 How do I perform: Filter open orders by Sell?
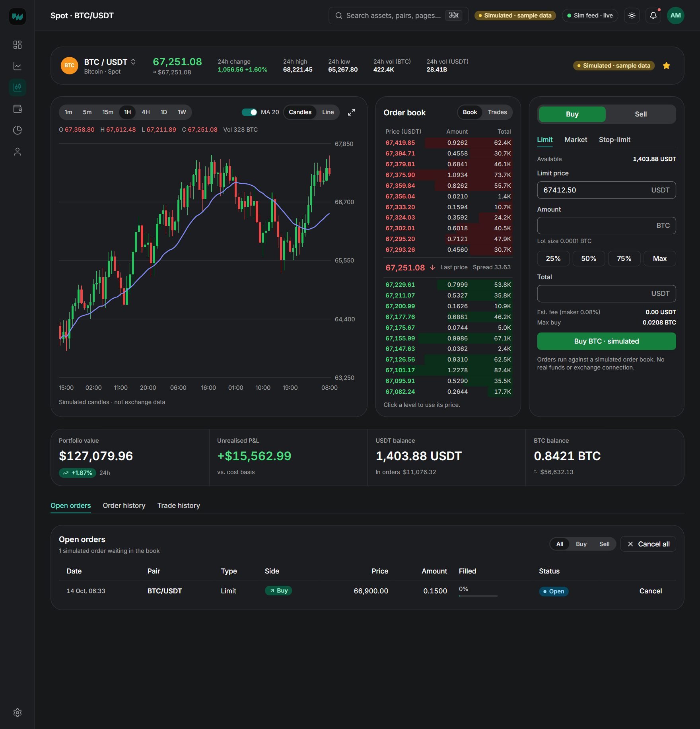604,544
